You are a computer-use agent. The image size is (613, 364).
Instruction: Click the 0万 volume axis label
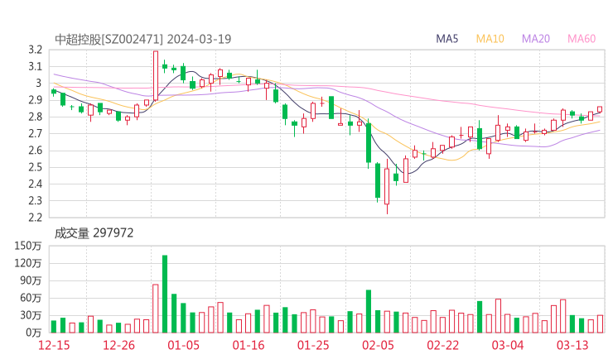(34, 333)
